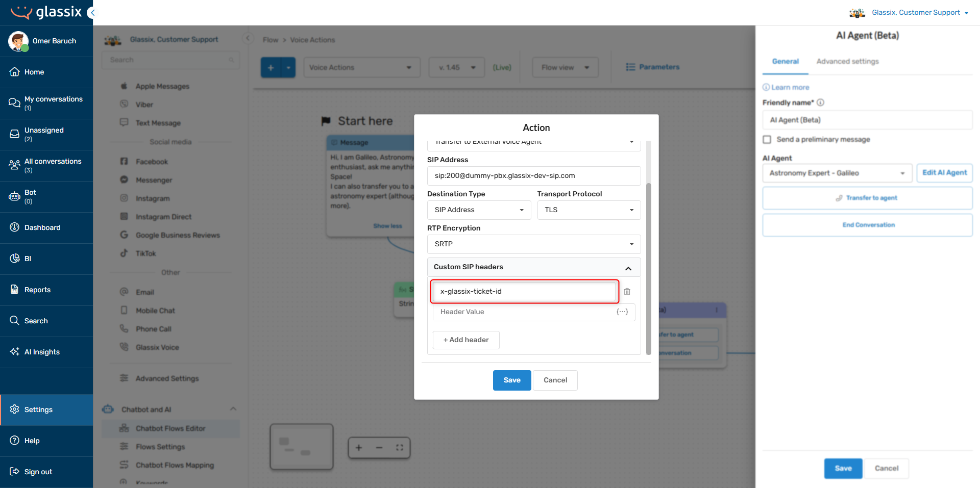Open Advanced Settings in the settings list
The width and height of the screenshot is (980, 488).
point(167,379)
